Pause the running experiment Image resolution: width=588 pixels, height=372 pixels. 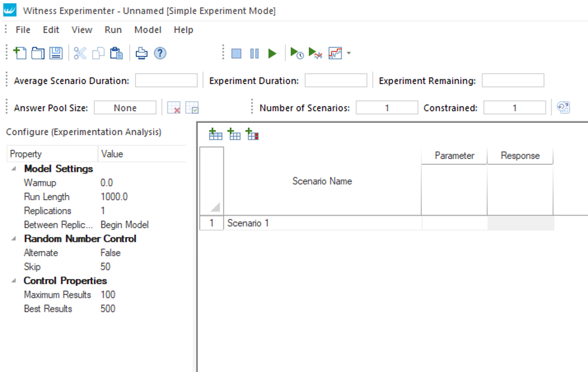coord(255,54)
